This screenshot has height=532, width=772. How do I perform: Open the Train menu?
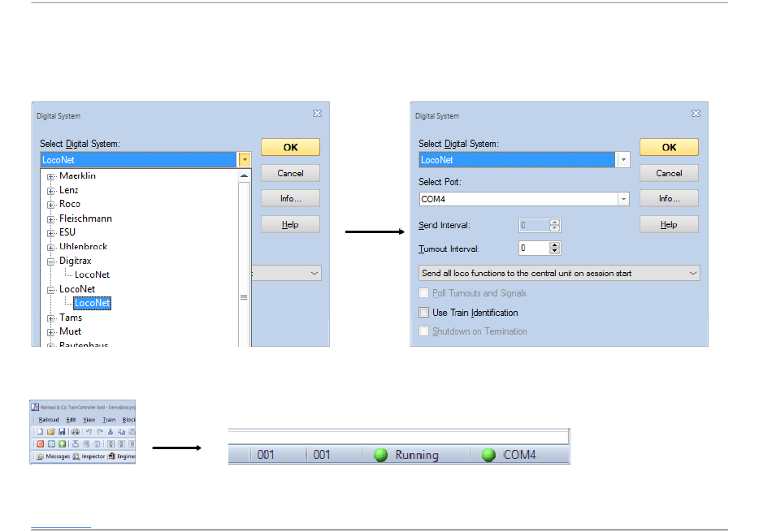(x=109, y=420)
